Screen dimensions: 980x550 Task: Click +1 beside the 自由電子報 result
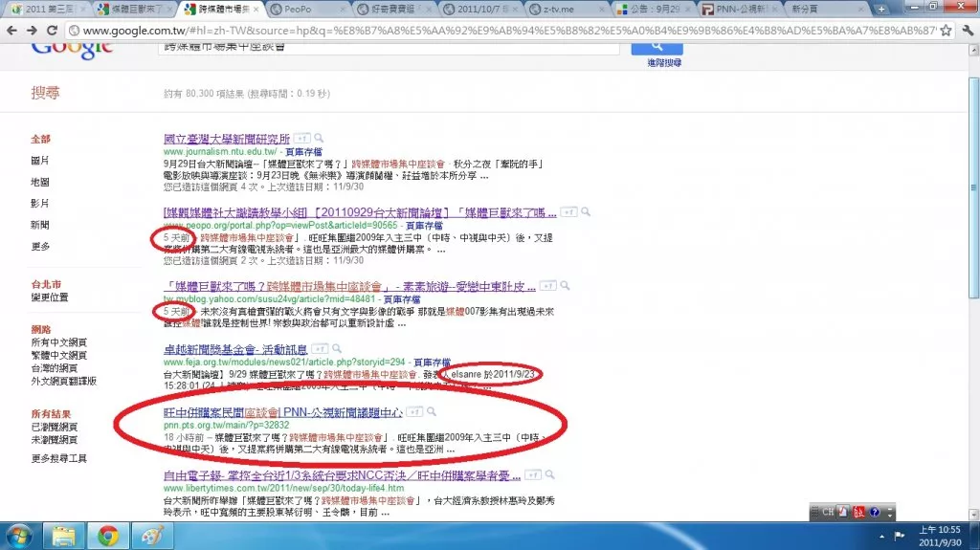pos(532,475)
